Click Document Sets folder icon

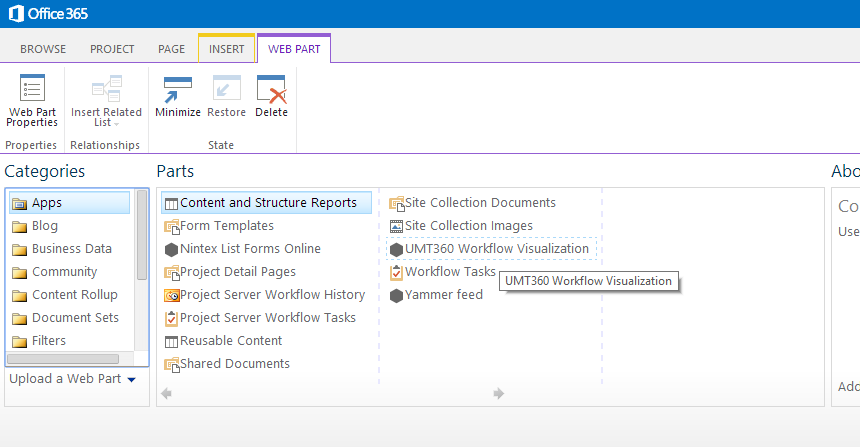20,319
